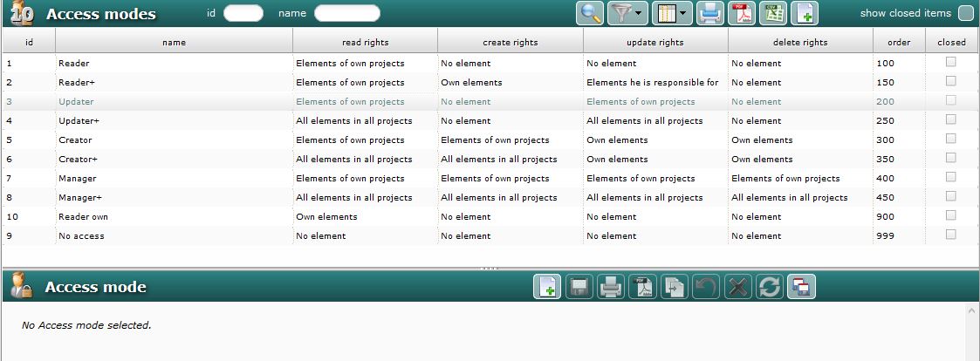
Task: Print the Access modes list
Action: tap(710, 13)
